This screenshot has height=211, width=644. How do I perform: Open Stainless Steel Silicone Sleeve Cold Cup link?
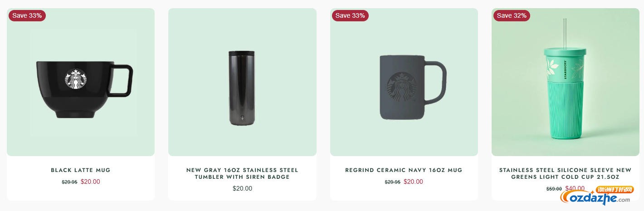tap(565, 173)
